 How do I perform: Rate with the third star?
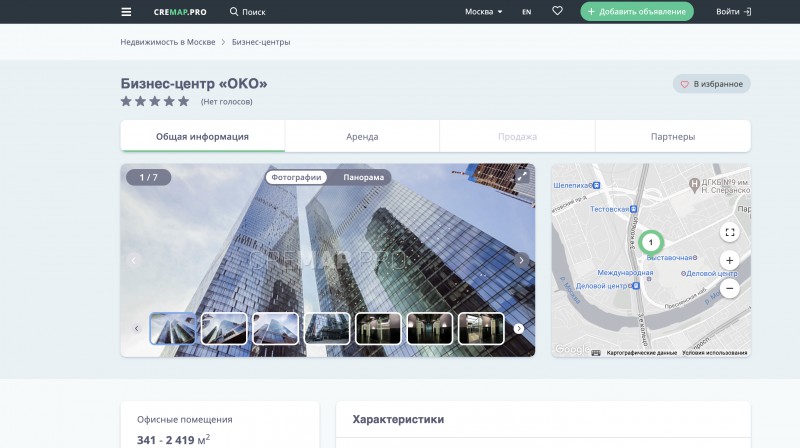point(155,101)
